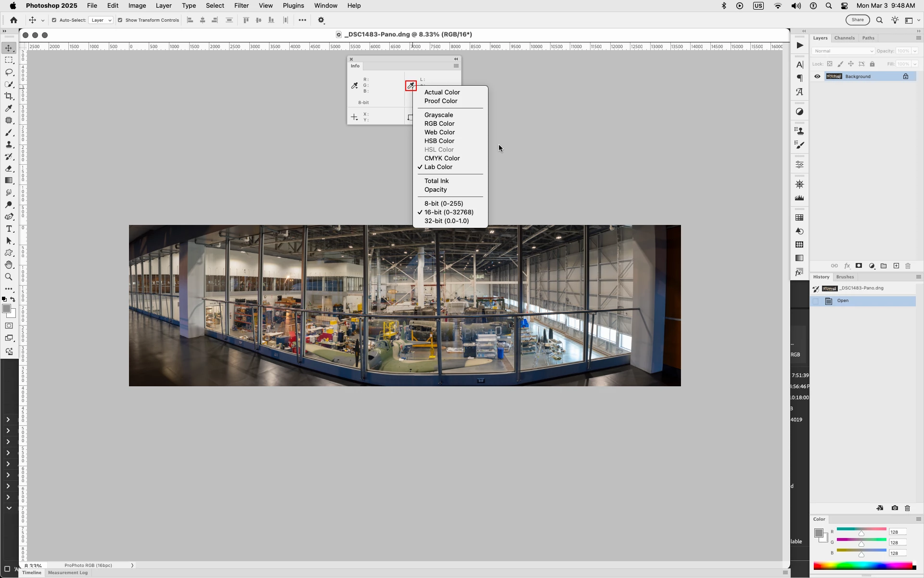Create new snapshot with camera icon

[x=895, y=508]
